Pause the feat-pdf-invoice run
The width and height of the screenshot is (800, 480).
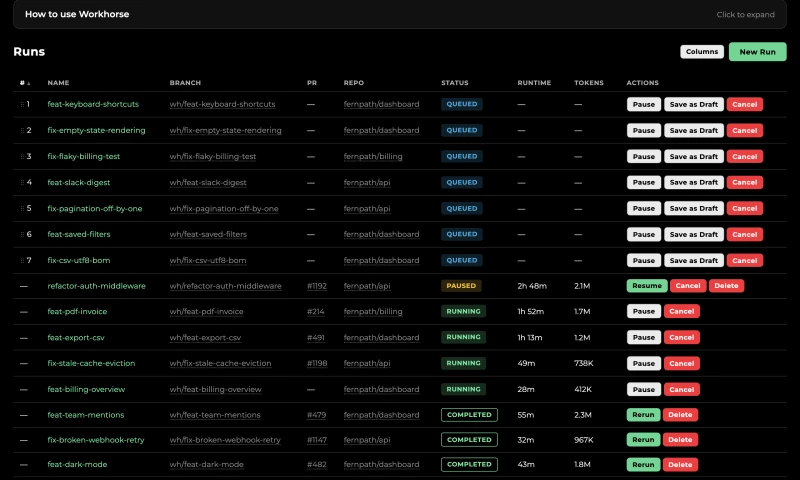click(x=643, y=311)
